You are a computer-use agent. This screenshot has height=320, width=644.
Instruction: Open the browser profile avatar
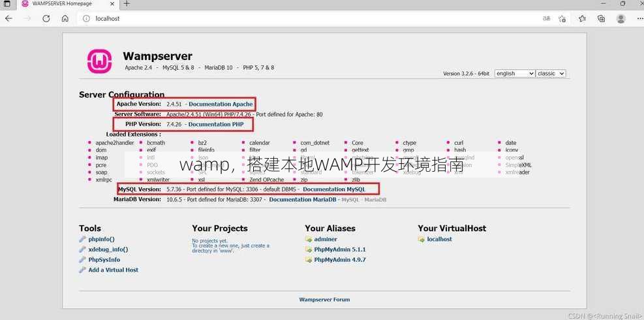(x=621, y=18)
